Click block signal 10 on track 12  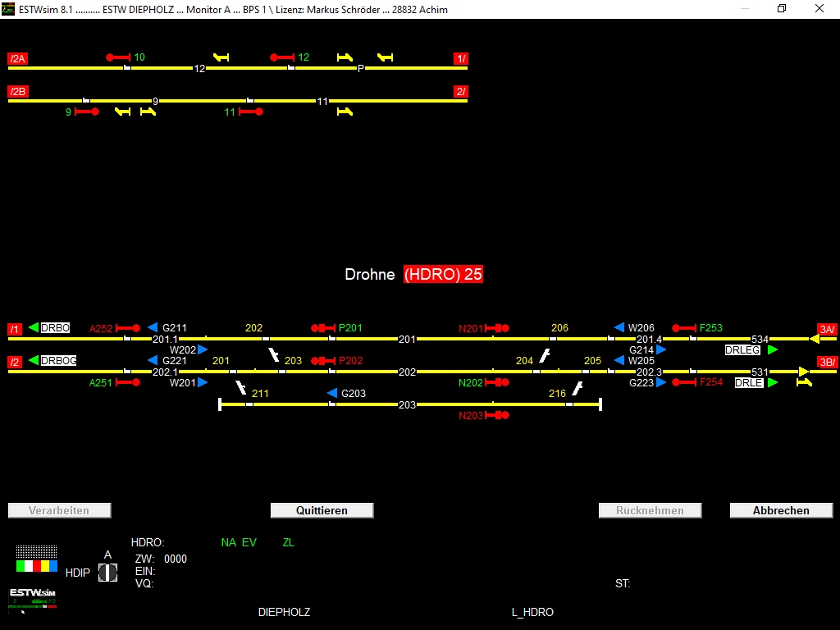pos(118,57)
